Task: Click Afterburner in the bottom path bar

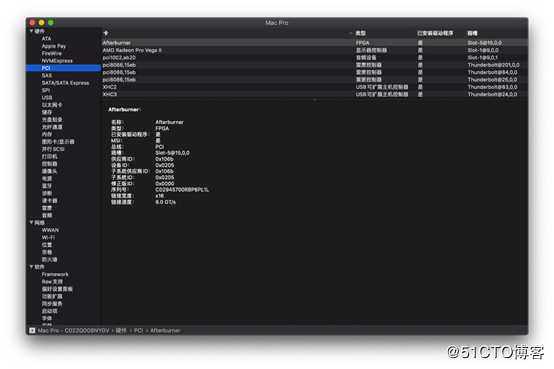Action: (x=165, y=330)
